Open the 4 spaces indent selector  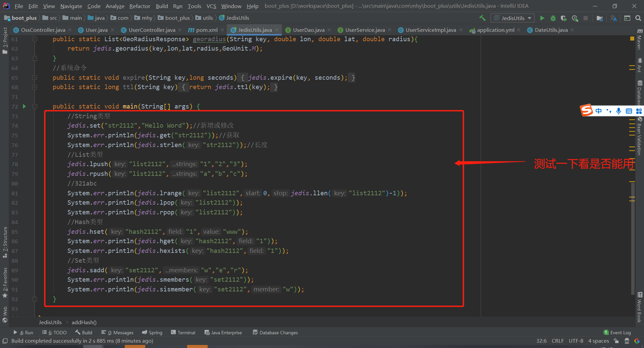[x=598, y=341]
